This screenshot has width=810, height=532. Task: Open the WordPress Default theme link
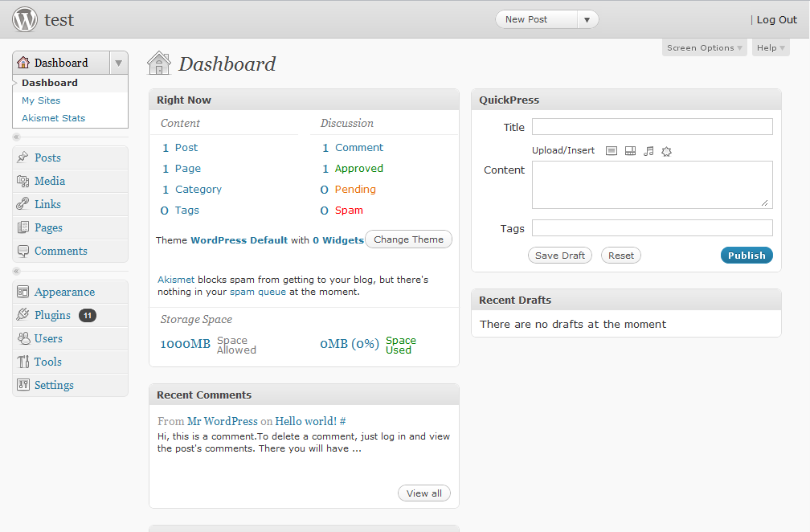tap(239, 240)
